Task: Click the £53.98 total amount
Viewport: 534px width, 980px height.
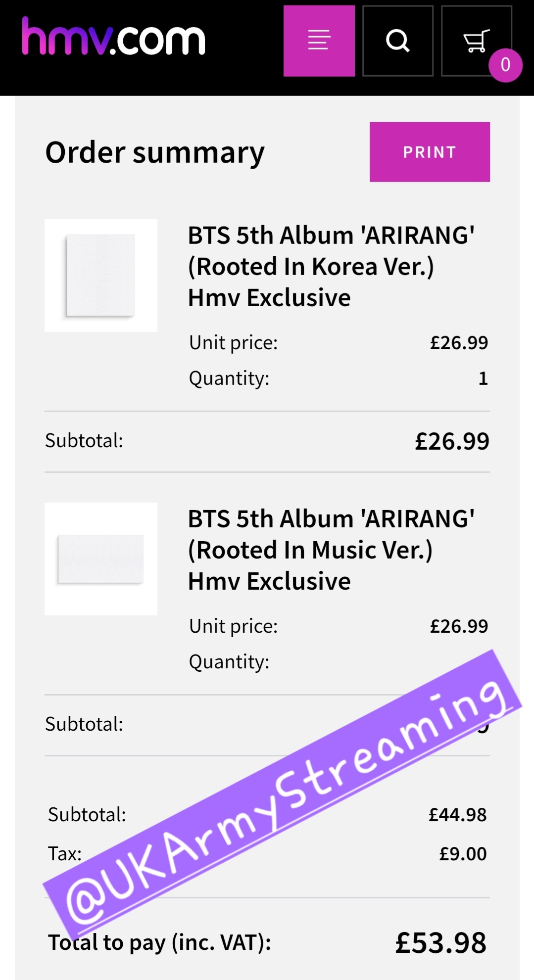Action: [x=440, y=943]
